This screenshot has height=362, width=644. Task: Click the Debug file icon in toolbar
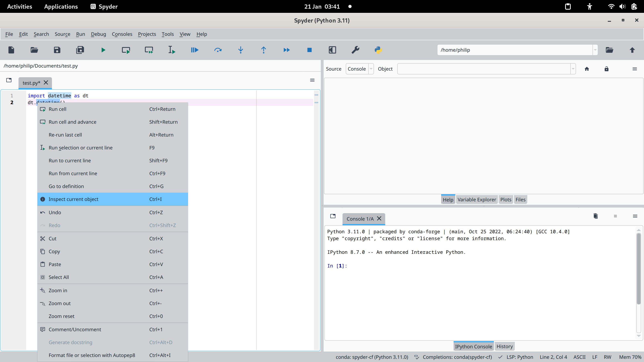(x=195, y=50)
